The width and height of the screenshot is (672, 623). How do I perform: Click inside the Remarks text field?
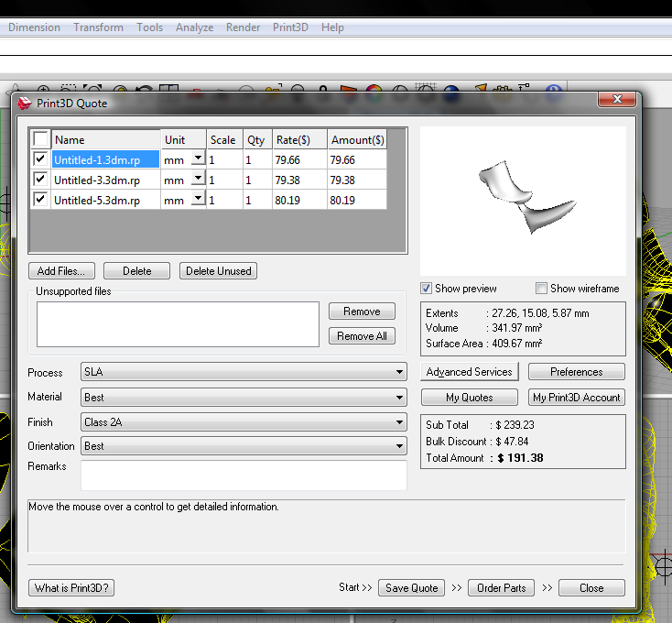(244, 475)
